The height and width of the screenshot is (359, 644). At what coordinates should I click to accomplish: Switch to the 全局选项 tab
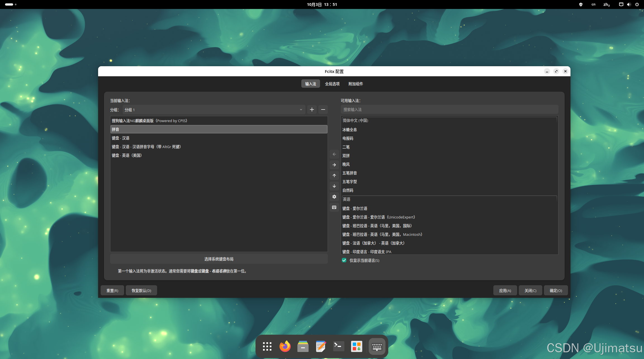[332, 84]
